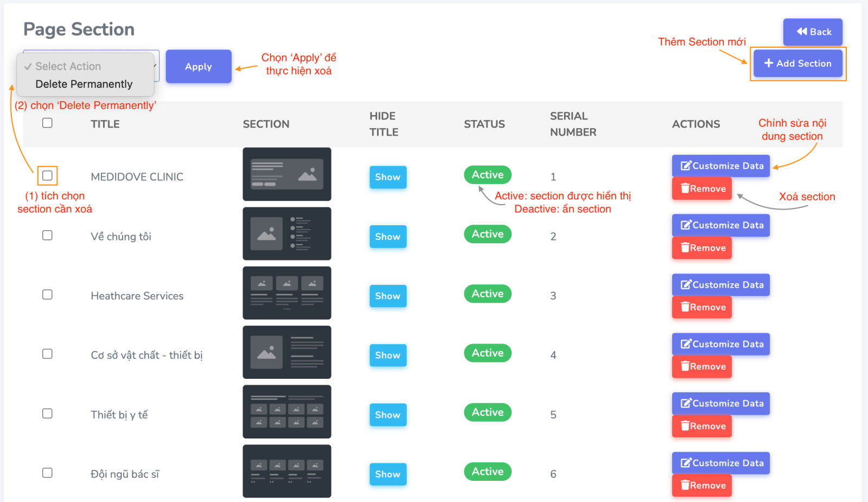Customize Data for Đội ngũ bác sĩ

721,463
